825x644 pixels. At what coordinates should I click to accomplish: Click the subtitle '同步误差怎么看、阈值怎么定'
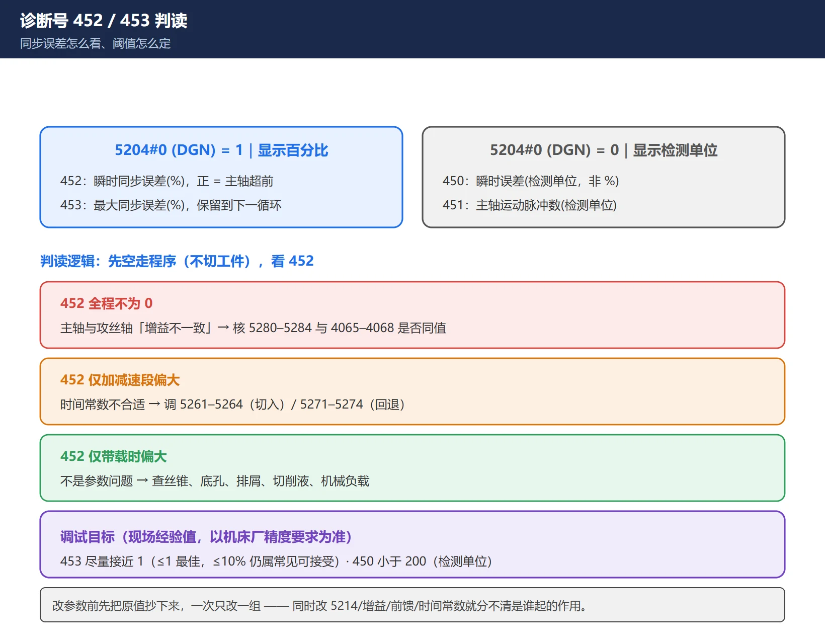pos(96,44)
